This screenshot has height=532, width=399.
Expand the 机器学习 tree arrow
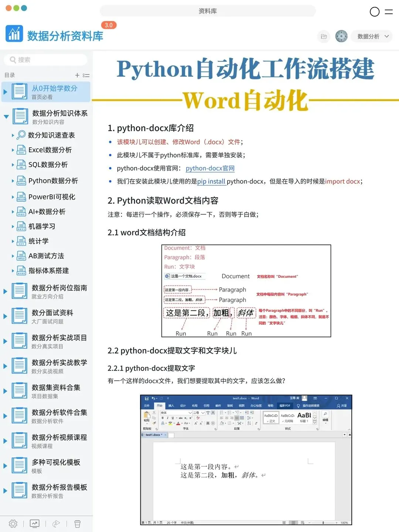pos(13,227)
